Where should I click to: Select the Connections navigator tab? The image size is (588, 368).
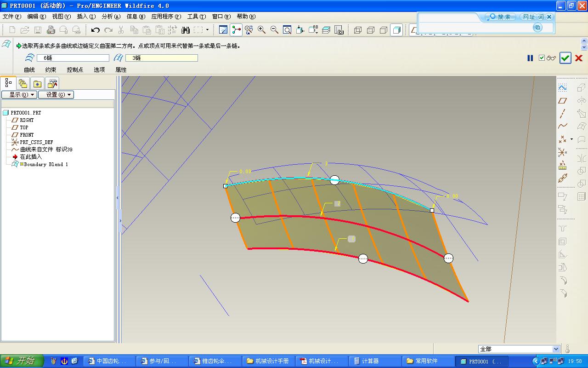pos(52,83)
